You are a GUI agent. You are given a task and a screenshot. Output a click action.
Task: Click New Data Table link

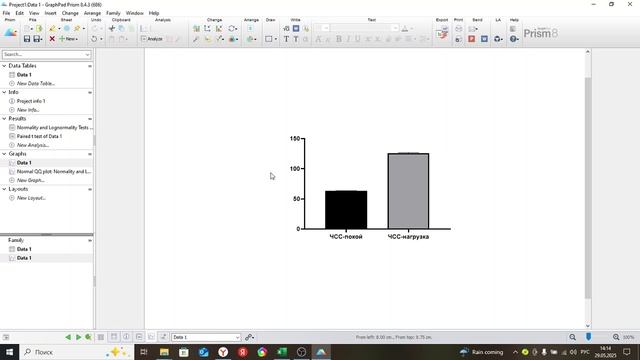pos(36,83)
